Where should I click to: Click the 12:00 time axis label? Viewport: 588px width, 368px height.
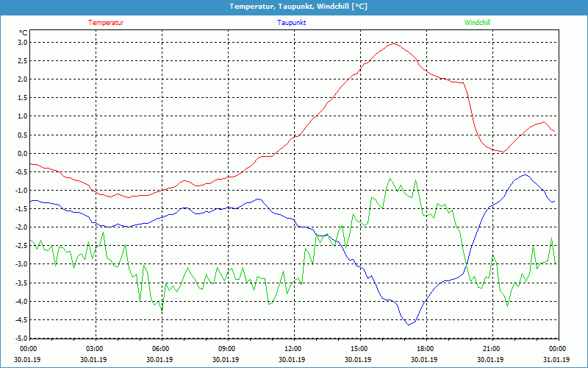(294, 349)
